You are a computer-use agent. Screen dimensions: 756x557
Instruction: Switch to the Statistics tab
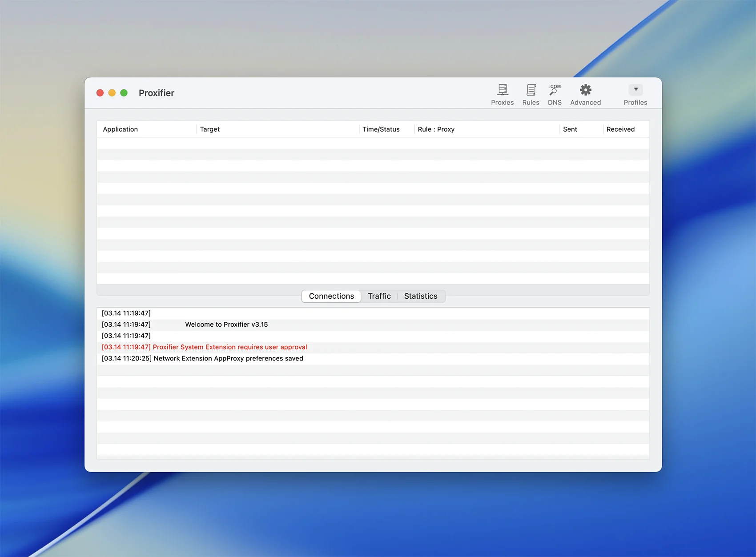tap(420, 296)
